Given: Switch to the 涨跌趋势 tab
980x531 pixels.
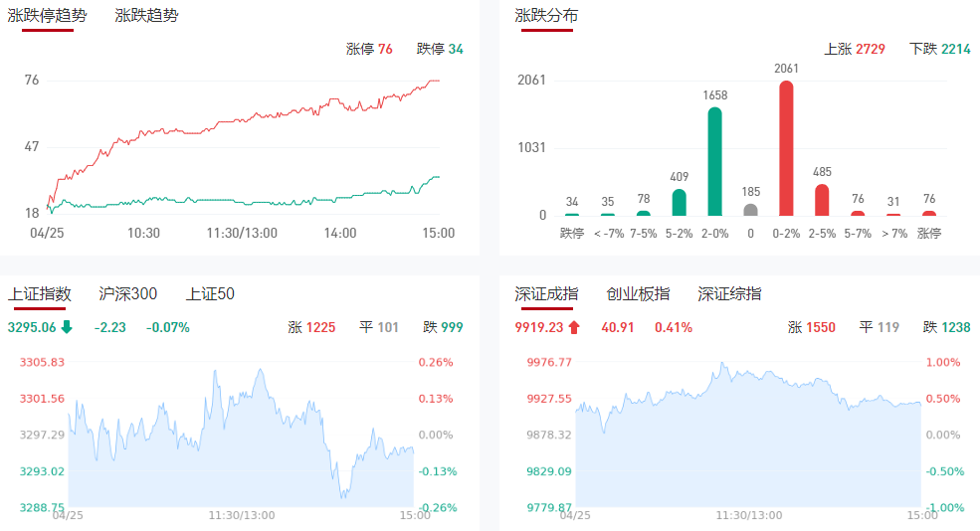Looking at the screenshot, I should (147, 16).
